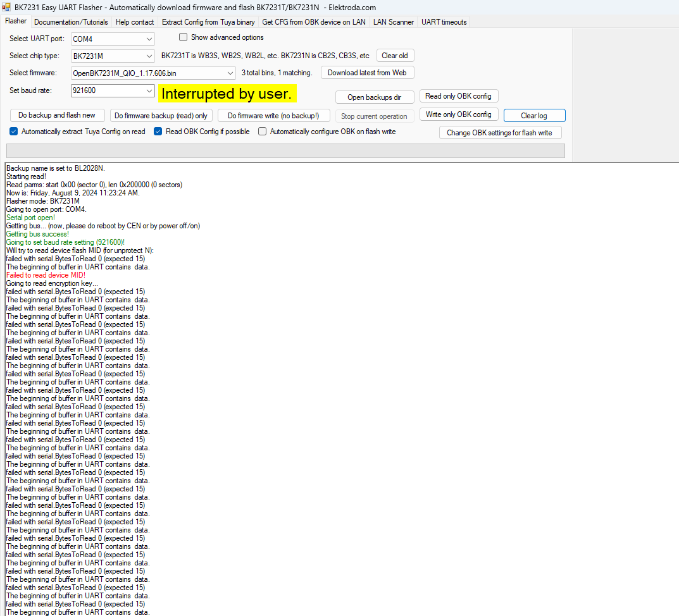The image size is (679, 616).
Task: Click Open backups dir button
Action: tap(375, 97)
